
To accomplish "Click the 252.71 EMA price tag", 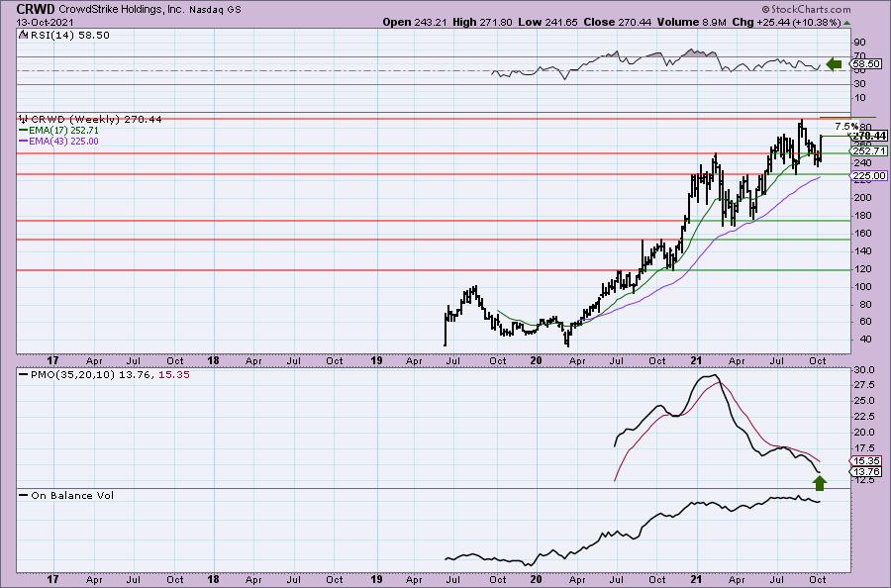I will [869, 150].
